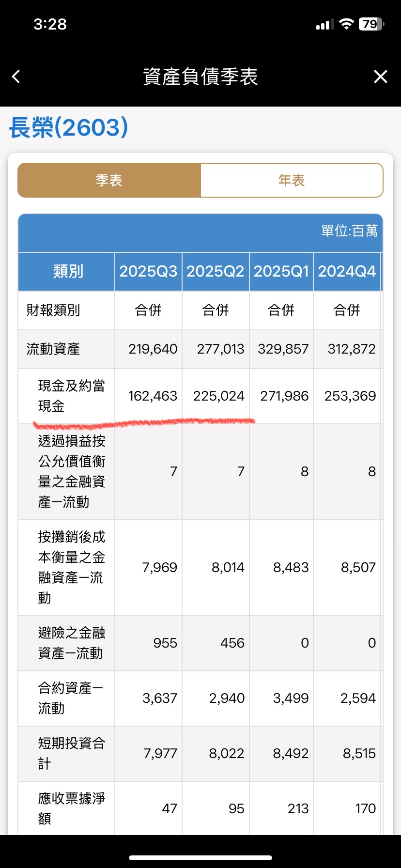Image resolution: width=401 pixels, height=868 pixels.
Task: Tap current assets value 312,872
Action: click(x=352, y=349)
